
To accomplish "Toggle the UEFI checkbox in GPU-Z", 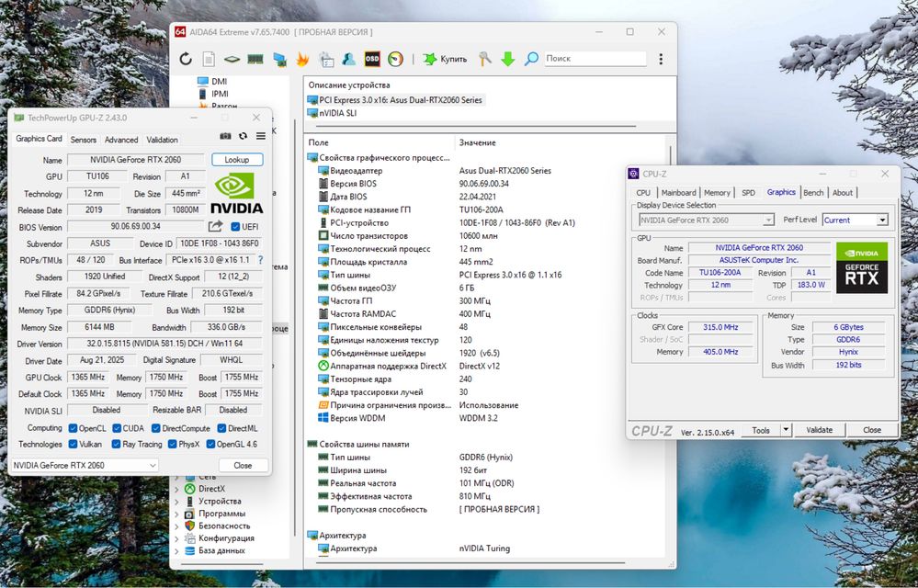I will pos(235,226).
